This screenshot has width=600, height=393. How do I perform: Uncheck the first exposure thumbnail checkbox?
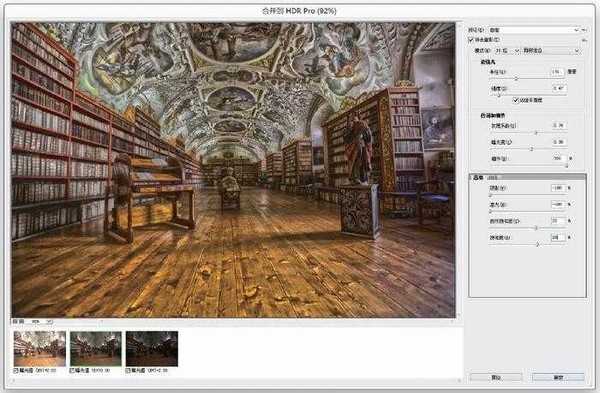tap(16, 371)
